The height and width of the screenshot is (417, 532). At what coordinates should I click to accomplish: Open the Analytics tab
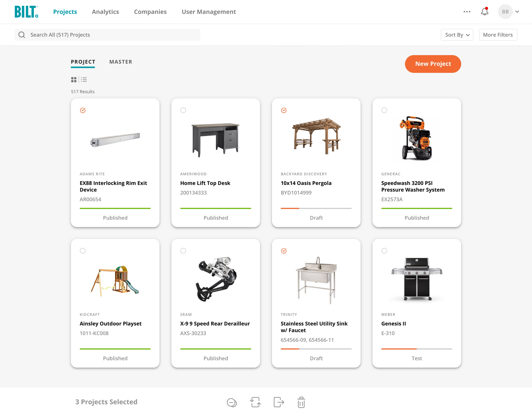pos(105,12)
